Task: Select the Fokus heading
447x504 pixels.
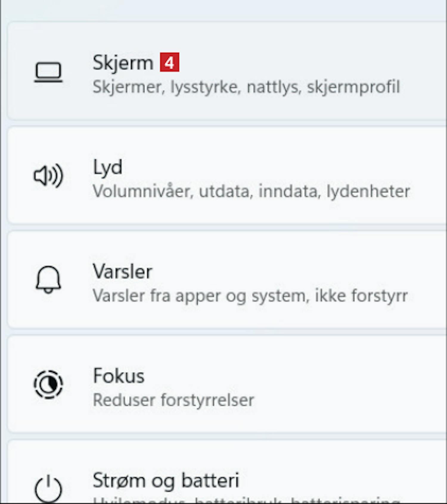Action: 119,376
